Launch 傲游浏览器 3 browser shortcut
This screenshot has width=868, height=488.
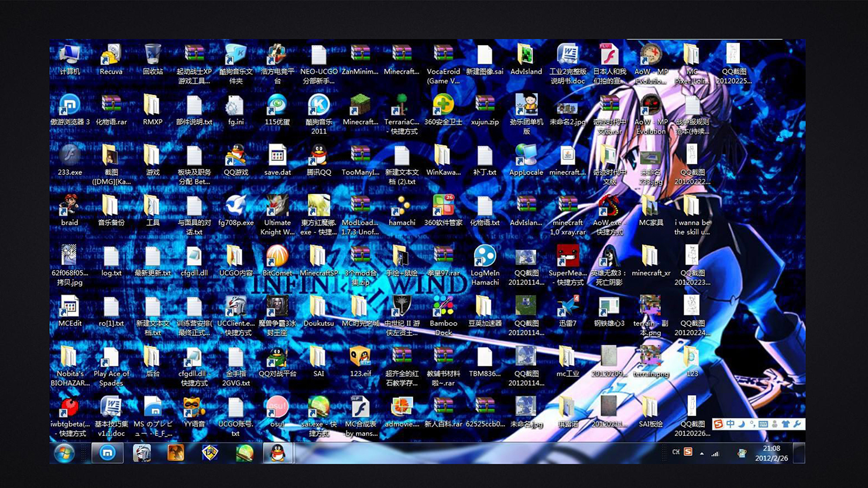point(70,110)
